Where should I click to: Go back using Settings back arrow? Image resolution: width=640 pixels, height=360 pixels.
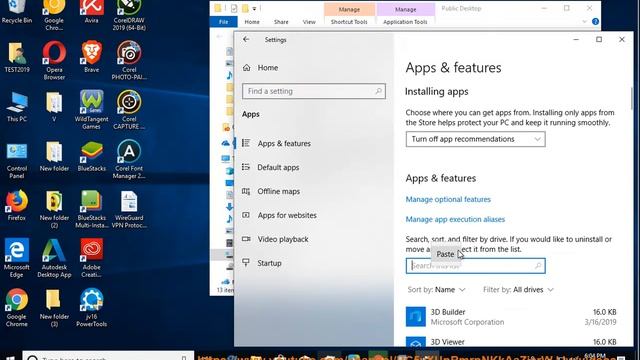(246, 39)
